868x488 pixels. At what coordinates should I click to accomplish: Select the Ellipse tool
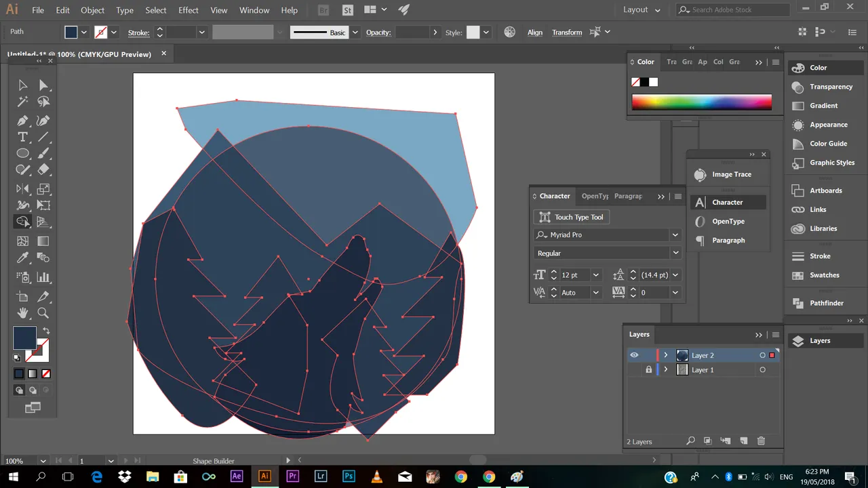[22, 153]
